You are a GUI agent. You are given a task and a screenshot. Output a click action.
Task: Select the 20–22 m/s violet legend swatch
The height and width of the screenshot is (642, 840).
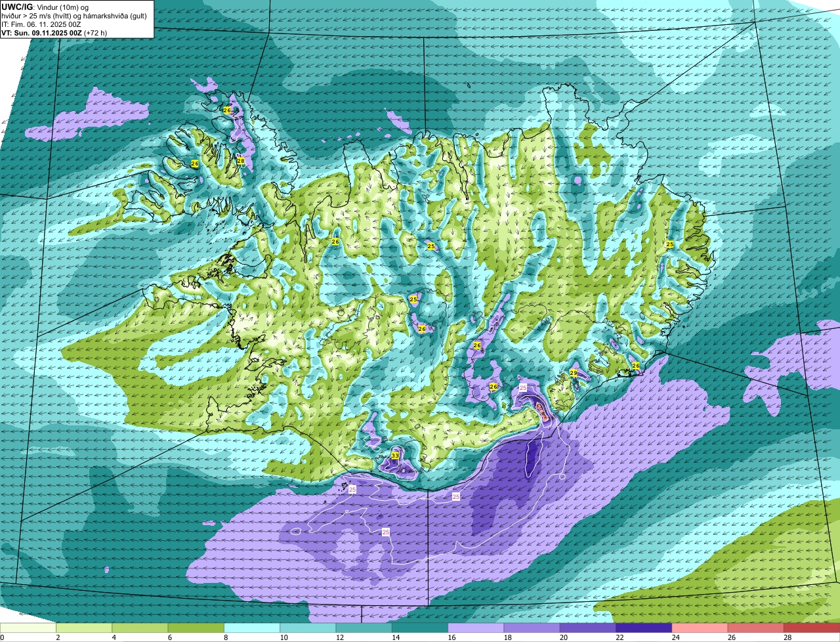tap(588, 628)
